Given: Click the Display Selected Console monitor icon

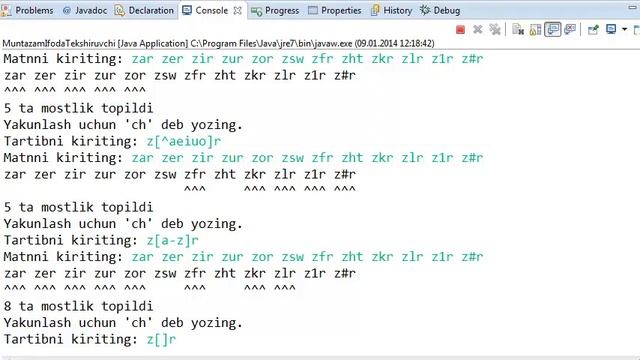Looking at the screenshot, I should (611, 29).
